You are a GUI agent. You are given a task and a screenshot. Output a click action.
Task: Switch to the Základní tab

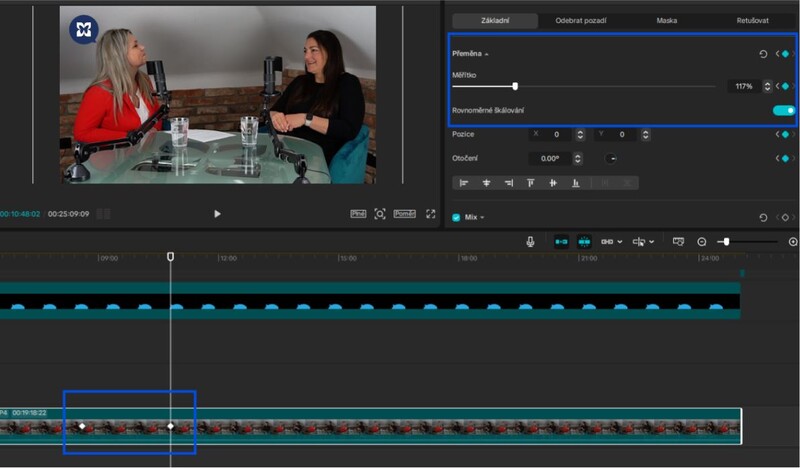pos(495,20)
